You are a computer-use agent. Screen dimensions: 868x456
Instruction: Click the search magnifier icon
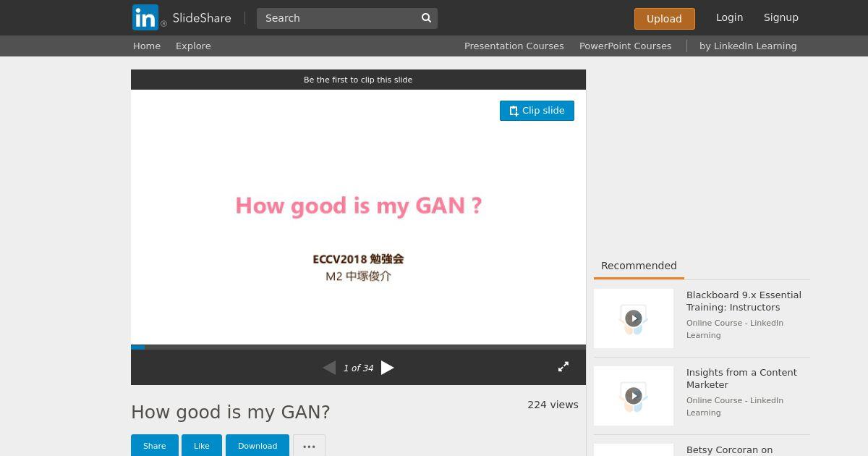pos(426,18)
